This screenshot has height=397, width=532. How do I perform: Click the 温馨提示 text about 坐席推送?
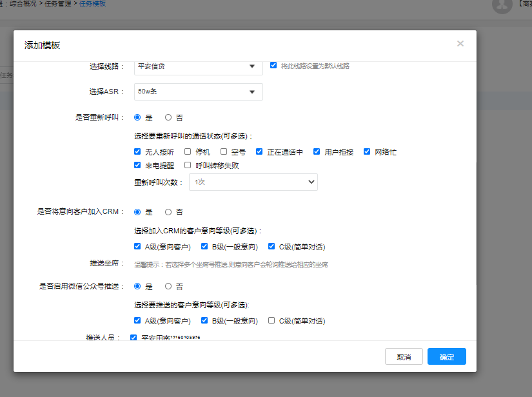(231, 264)
